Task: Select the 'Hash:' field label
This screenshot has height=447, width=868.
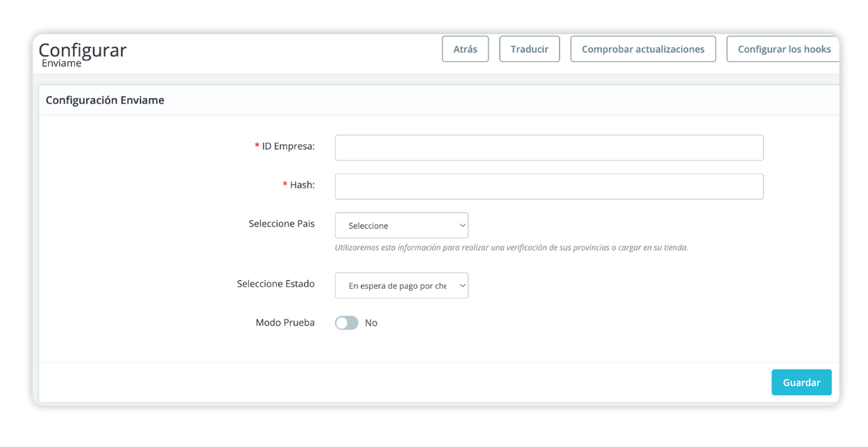Action: [302, 185]
